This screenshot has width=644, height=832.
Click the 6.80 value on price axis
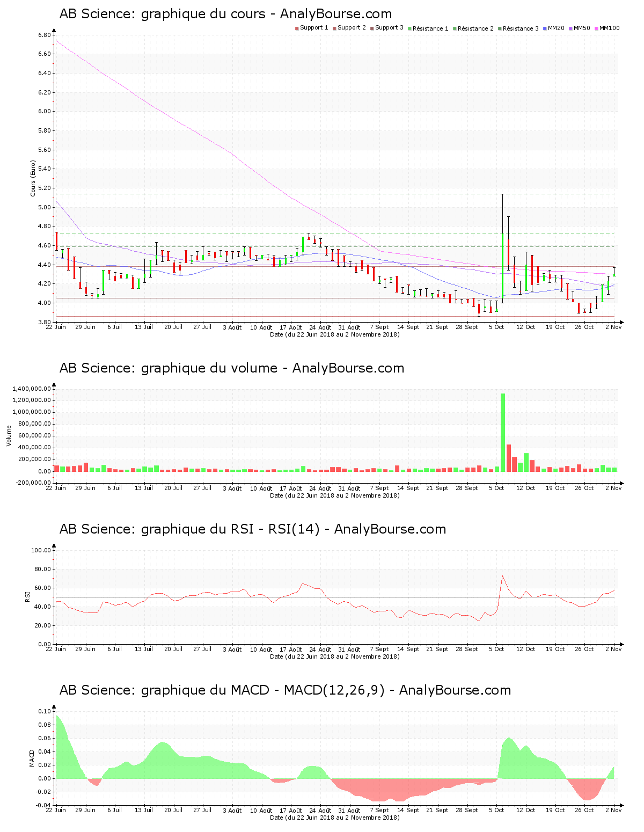pos(45,35)
